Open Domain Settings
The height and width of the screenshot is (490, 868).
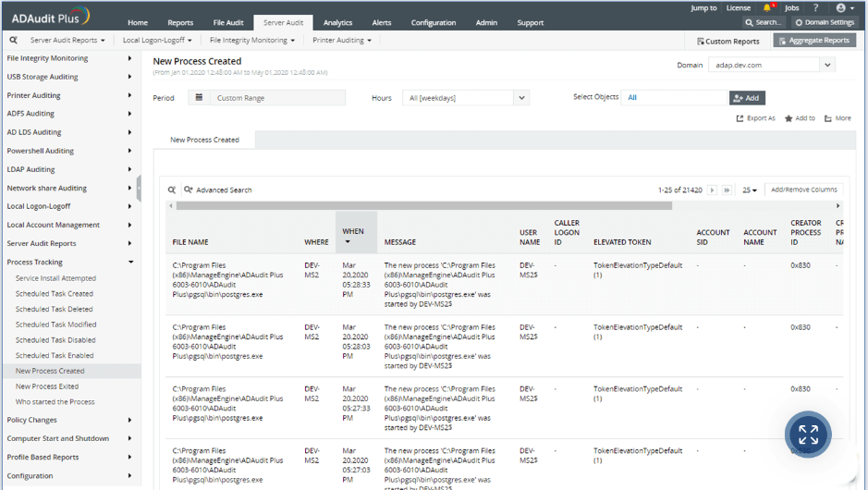(825, 23)
